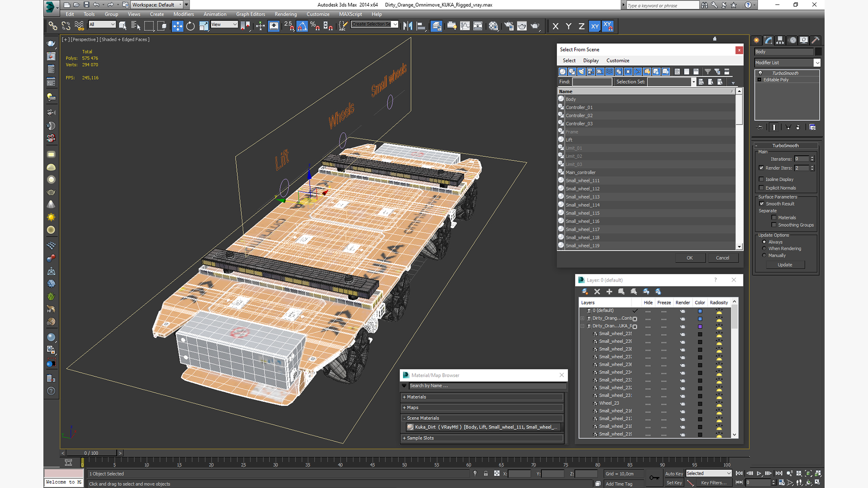Viewport: 868px width, 488px height.
Task: Click OK in Select From Scene dialog
Action: coord(690,258)
